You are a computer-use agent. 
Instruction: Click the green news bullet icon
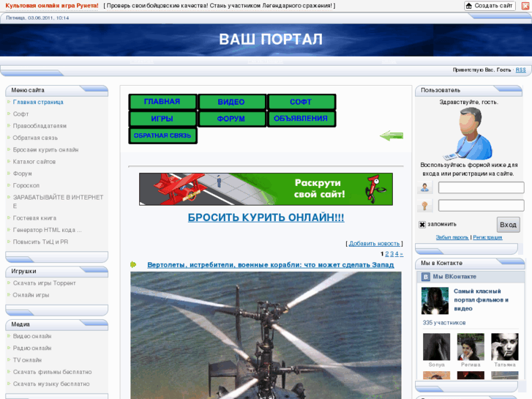[133, 264]
